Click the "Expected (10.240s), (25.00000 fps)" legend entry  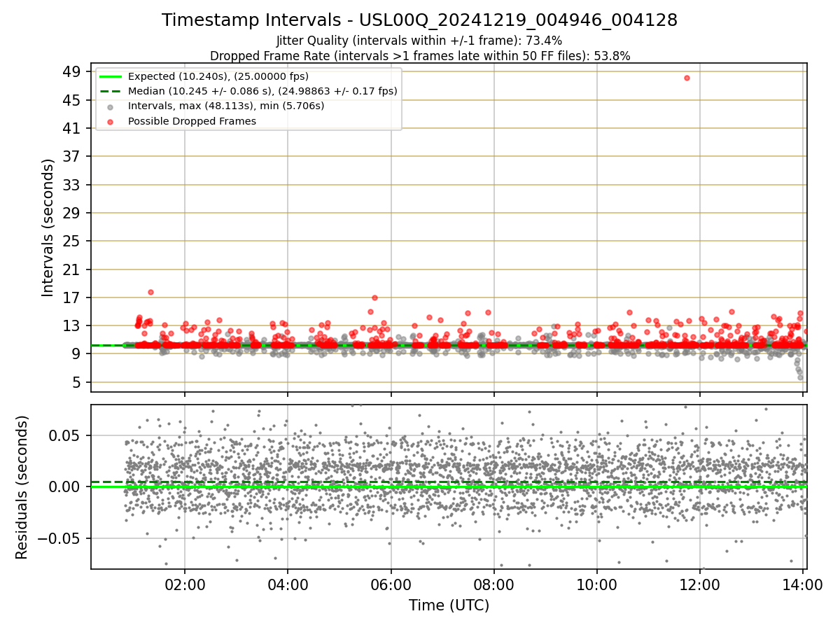pyautogui.click(x=218, y=76)
